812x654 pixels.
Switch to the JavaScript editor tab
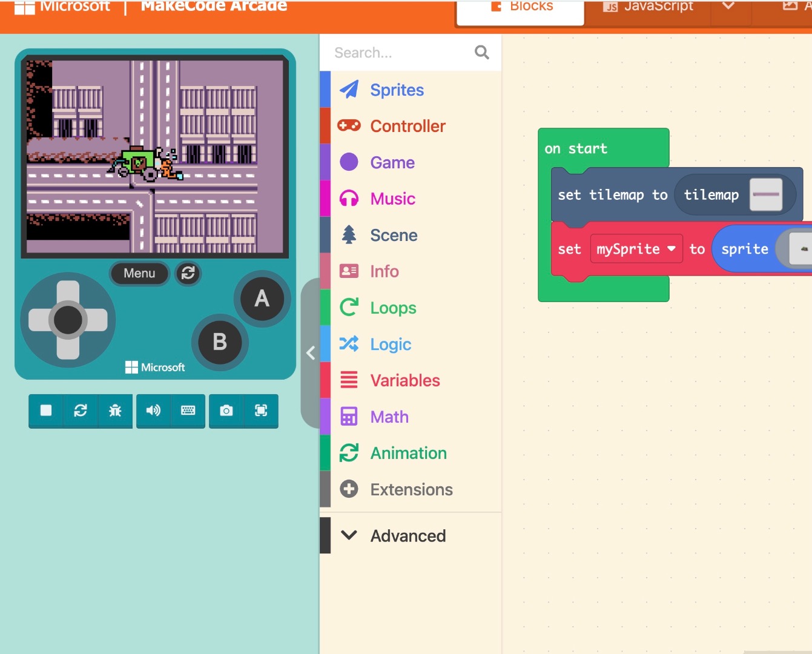pos(647,7)
